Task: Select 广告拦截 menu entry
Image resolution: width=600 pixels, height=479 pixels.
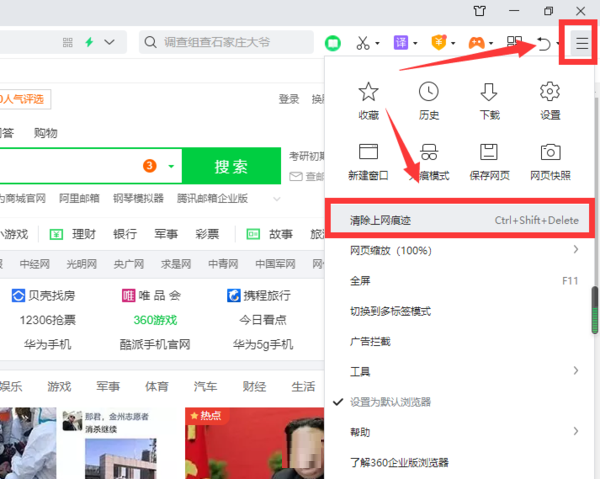Action: 370,341
